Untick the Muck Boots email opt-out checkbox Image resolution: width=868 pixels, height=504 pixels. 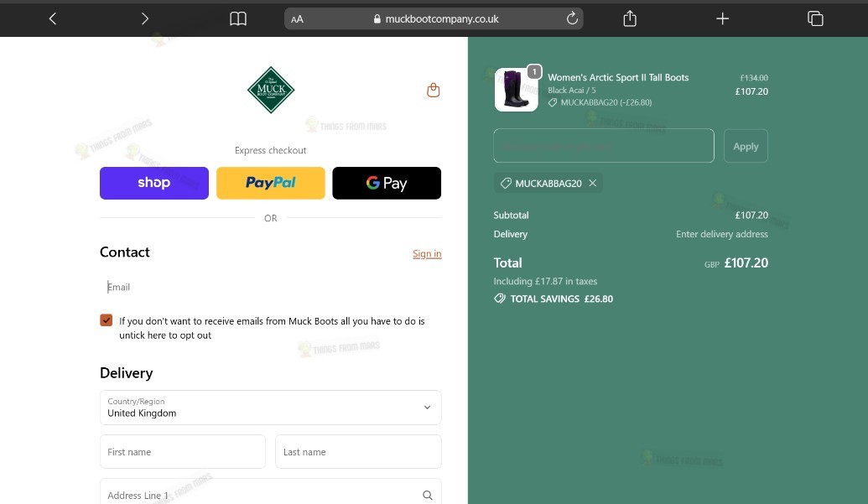point(107,320)
